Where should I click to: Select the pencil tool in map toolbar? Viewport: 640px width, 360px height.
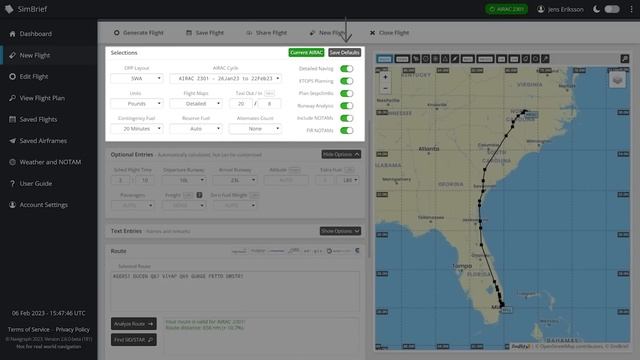(x=455, y=59)
